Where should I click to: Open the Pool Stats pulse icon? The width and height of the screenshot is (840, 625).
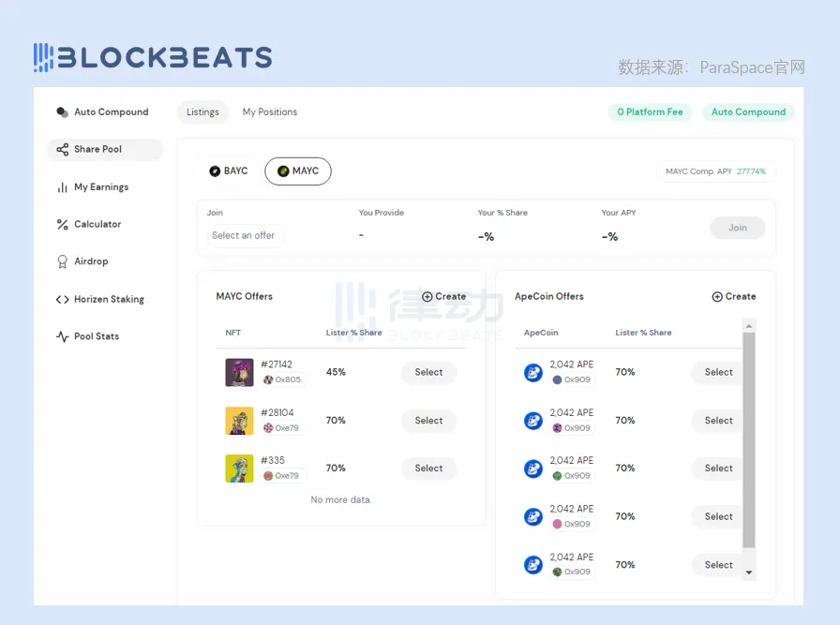click(62, 336)
